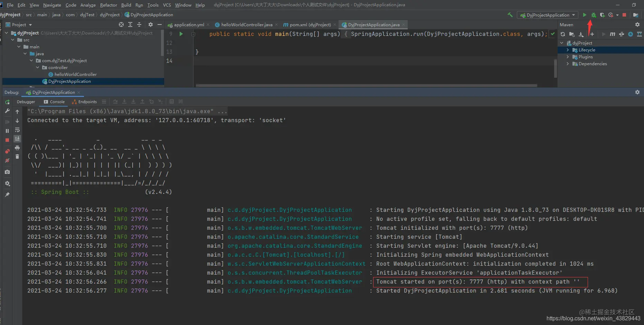Rerun DyjProjectApplication in the Debug panel
The image size is (644, 325).
click(x=7, y=102)
